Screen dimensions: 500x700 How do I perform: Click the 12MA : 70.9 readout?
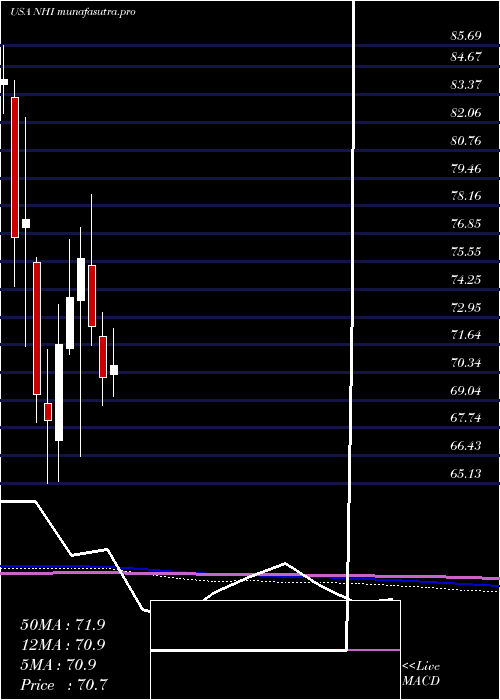coord(63,645)
